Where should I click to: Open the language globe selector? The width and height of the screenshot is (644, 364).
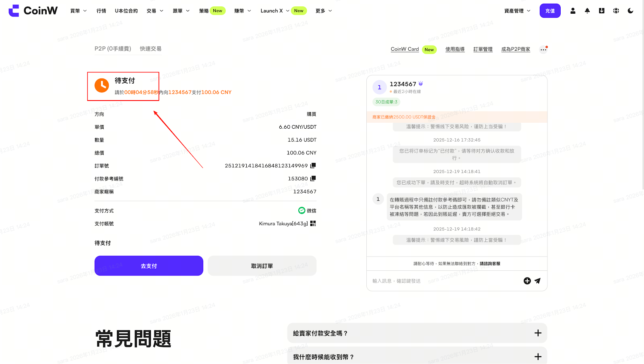(616, 11)
